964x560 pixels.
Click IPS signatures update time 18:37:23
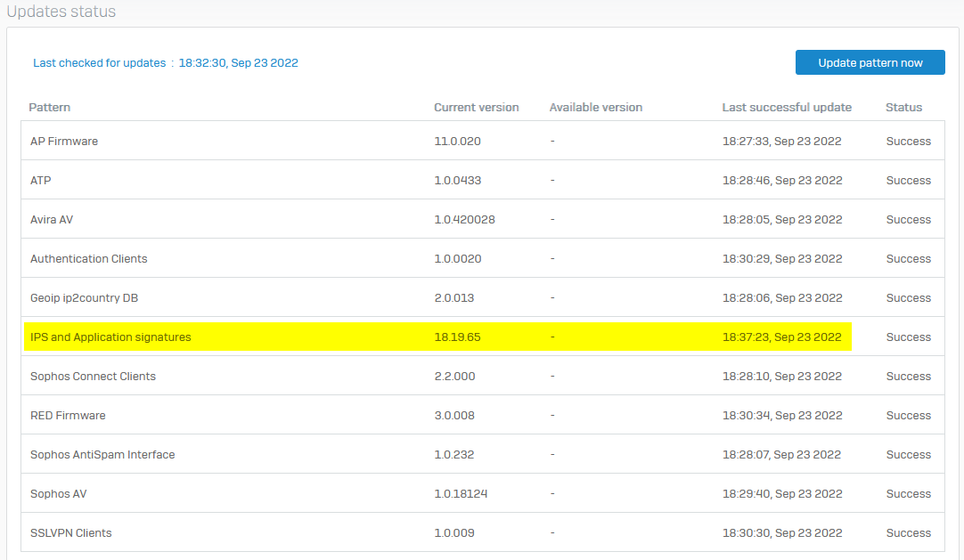click(781, 337)
